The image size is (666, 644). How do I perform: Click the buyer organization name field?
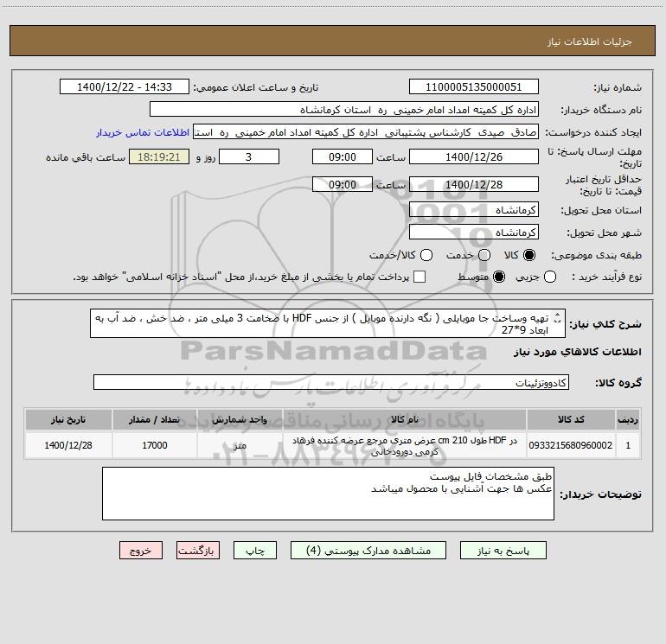coord(344,110)
